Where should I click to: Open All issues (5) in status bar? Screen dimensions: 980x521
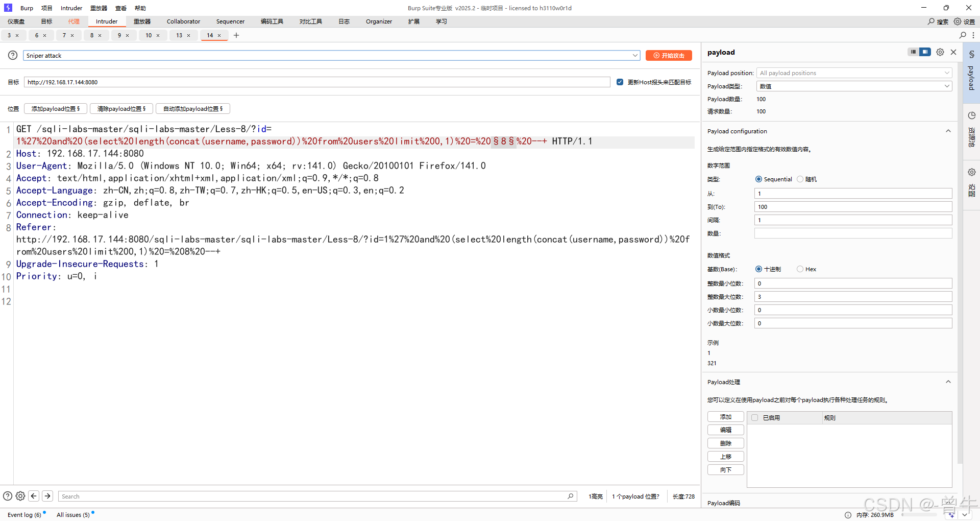pyautogui.click(x=73, y=515)
